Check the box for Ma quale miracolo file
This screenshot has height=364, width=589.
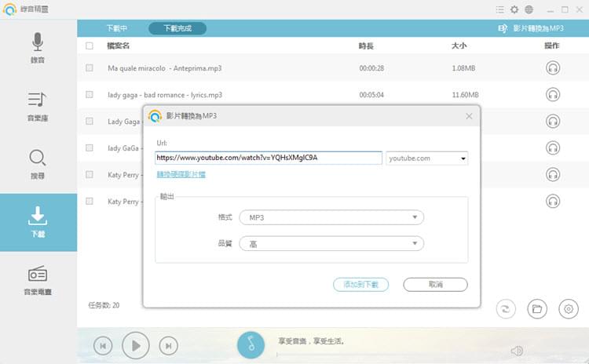point(90,68)
